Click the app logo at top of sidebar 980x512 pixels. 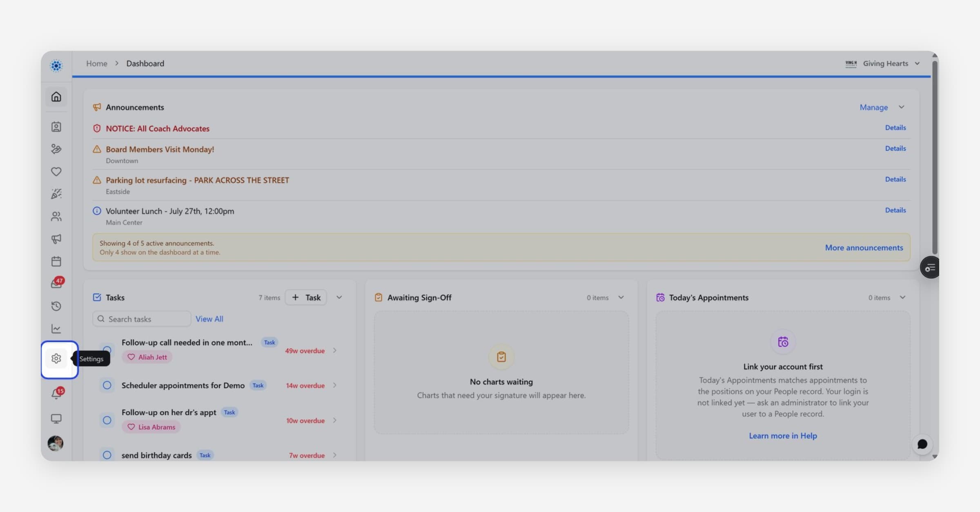click(56, 65)
